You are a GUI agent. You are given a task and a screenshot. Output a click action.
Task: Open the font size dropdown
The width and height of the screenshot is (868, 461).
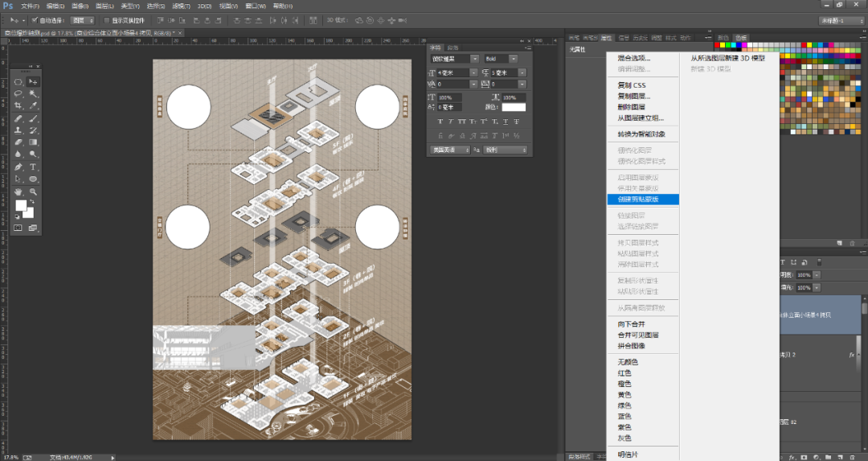coord(474,72)
